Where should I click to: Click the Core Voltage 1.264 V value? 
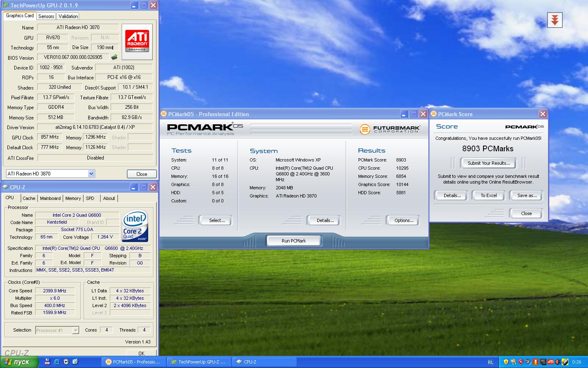pos(105,237)
